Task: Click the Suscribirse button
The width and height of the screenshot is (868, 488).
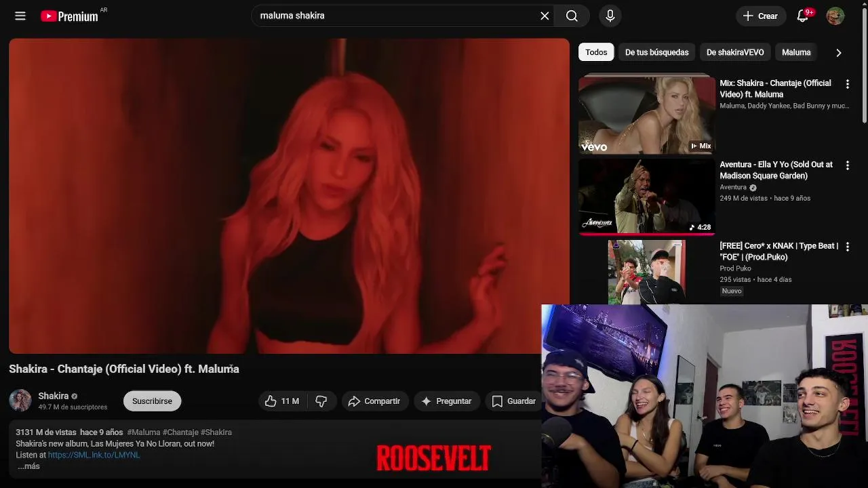Action: point(152,401)
